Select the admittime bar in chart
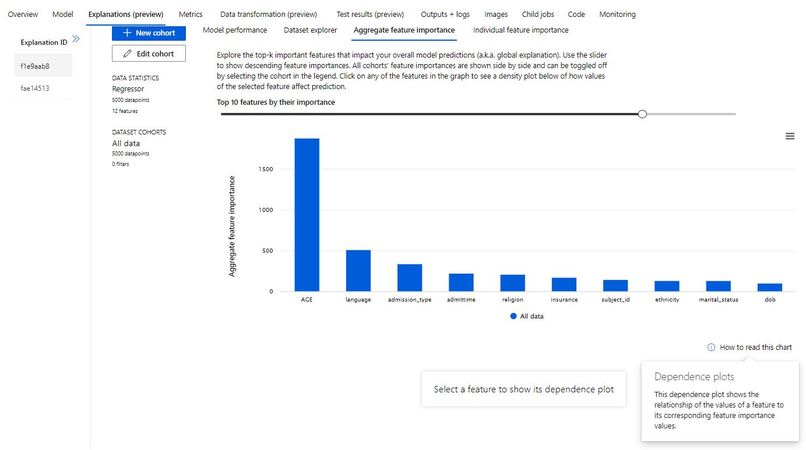This screenshot has width=806, height=450. tap(461, 282)
